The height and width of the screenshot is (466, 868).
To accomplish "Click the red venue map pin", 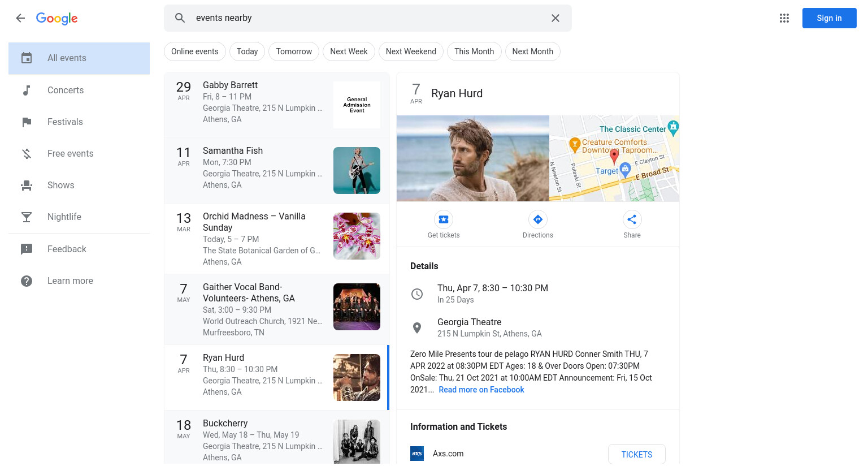I will pos(614,157).
